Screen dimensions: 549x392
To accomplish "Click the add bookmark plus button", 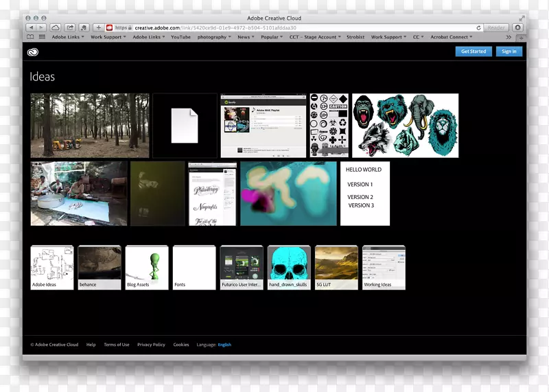I will click(x=99, y=27).
